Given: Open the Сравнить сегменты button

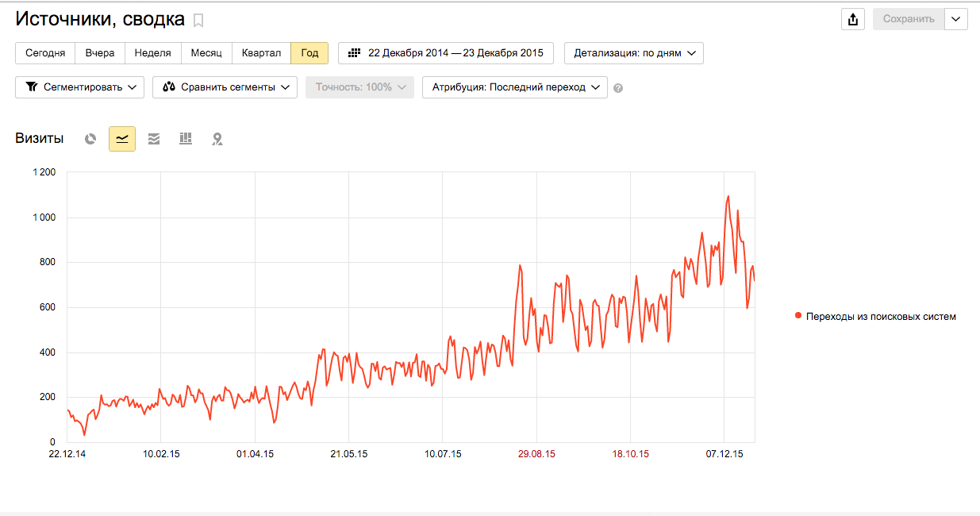Looking at the screenshot, I should [x=225, y=87].
